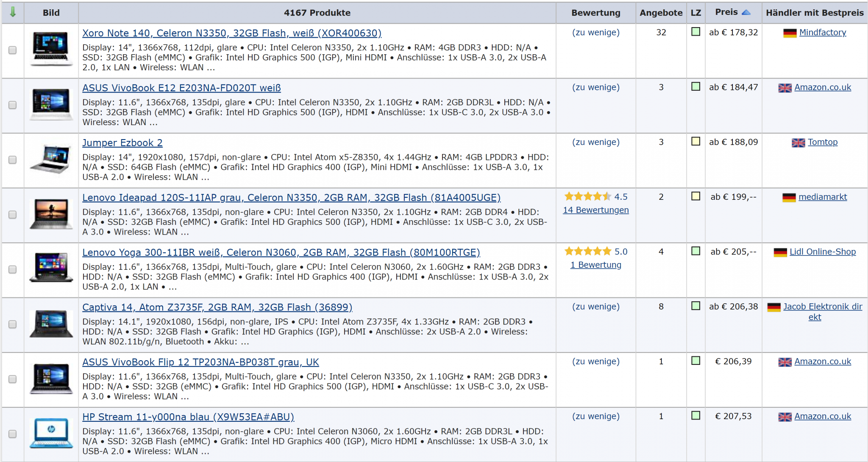The image size is (868, 462).
Task: Open the Xoro Note 140 product link
Action: pos(232,33)
